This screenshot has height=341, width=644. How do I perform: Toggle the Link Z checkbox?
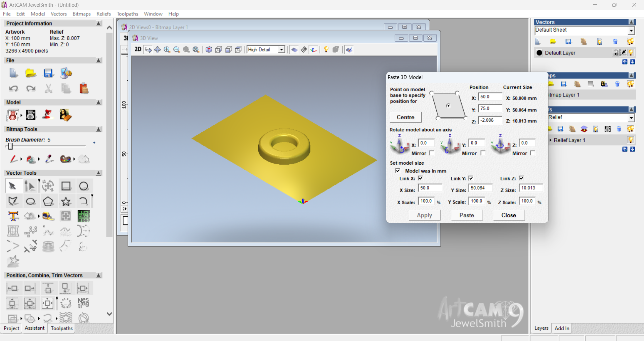(521, 178)
